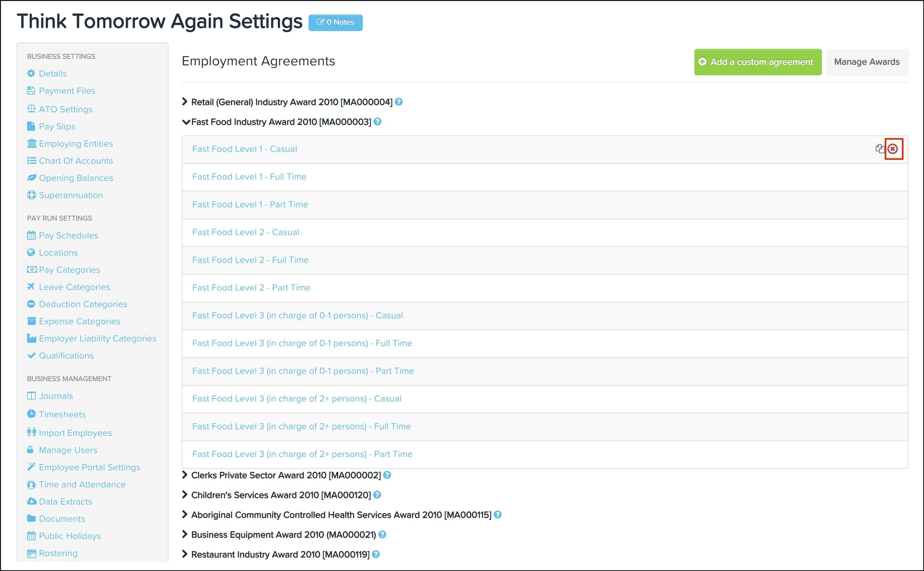Open the Timesheets sidebar item
The width and height of the screenshot is (924, 571).
[x=62, y=415]
